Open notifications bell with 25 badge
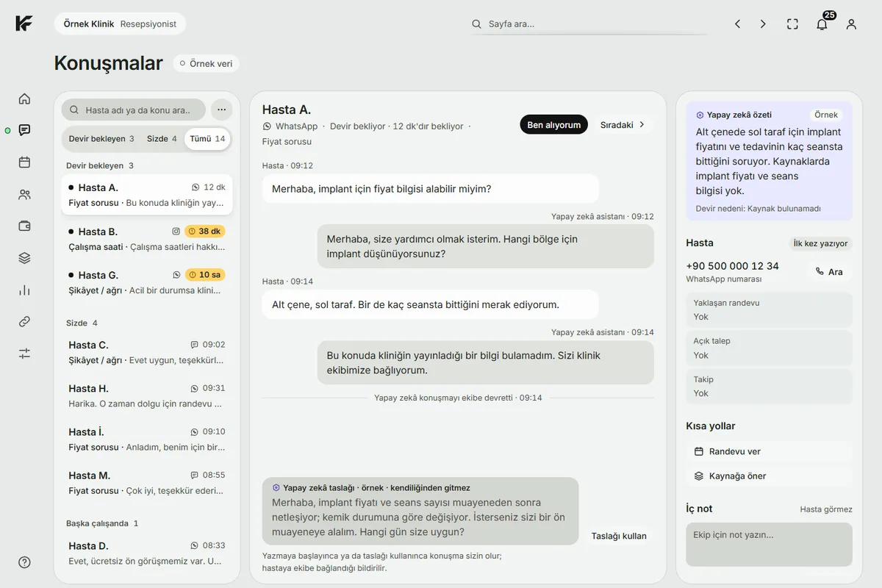This screenshot has width=882, height=588. (822, 24)
